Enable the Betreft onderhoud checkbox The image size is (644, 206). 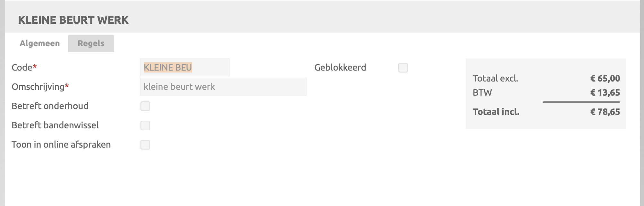[145, 106]
